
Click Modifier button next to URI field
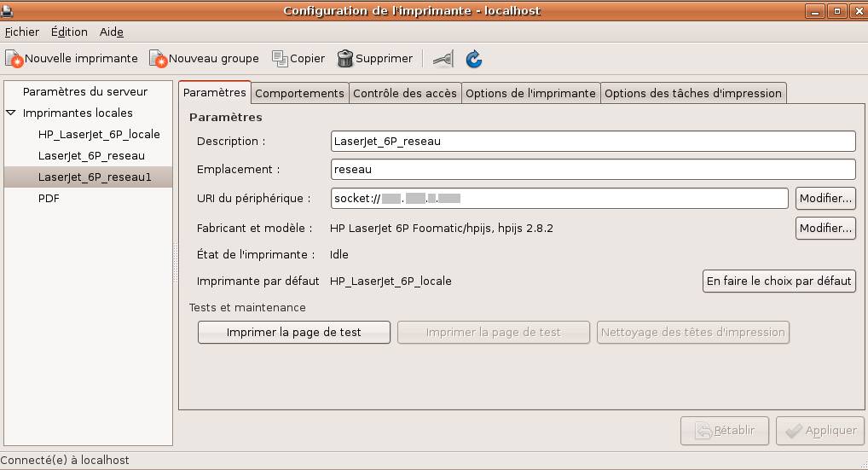click(x=825, y=199)
